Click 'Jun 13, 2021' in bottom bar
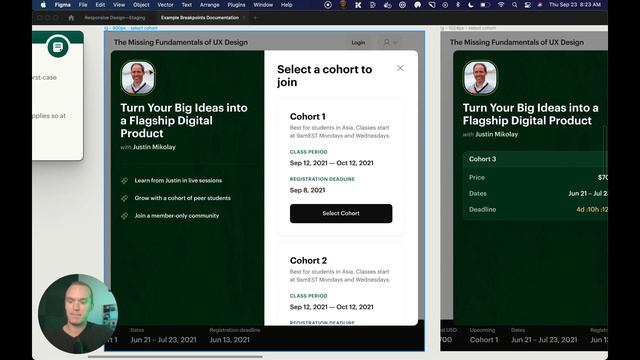This screenshot has height=360, width=640. click(229, 340)
